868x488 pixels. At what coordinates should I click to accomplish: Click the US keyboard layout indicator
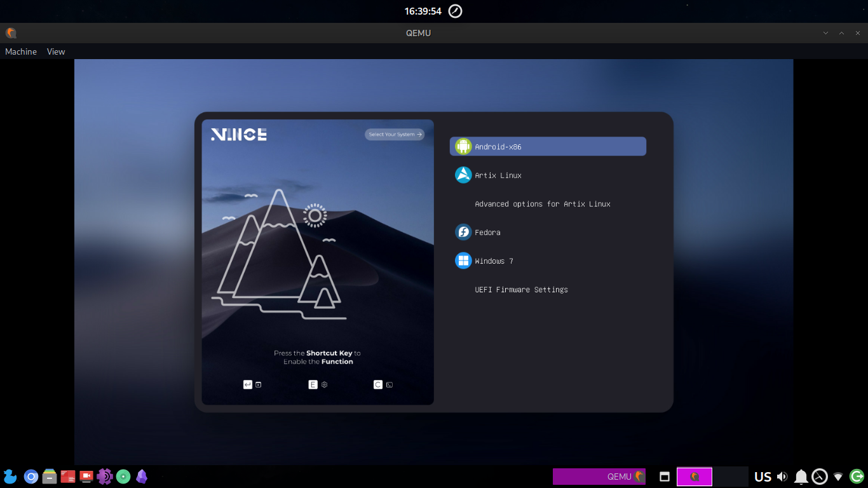coord(763,477)
